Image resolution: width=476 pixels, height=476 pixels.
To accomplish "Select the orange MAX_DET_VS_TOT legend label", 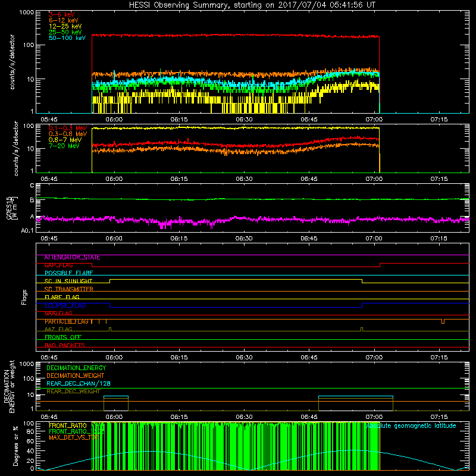I will [73, 437].
